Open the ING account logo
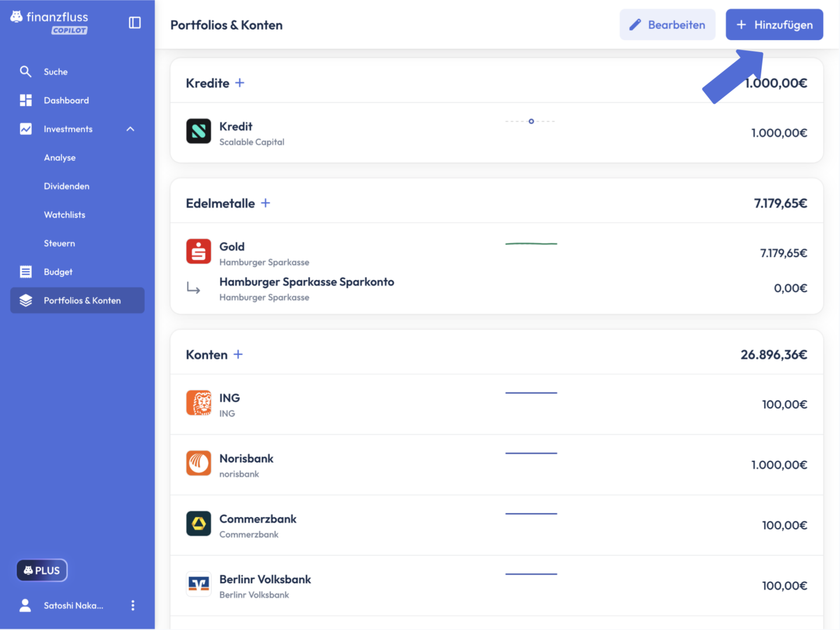 [x=198, y=403]
